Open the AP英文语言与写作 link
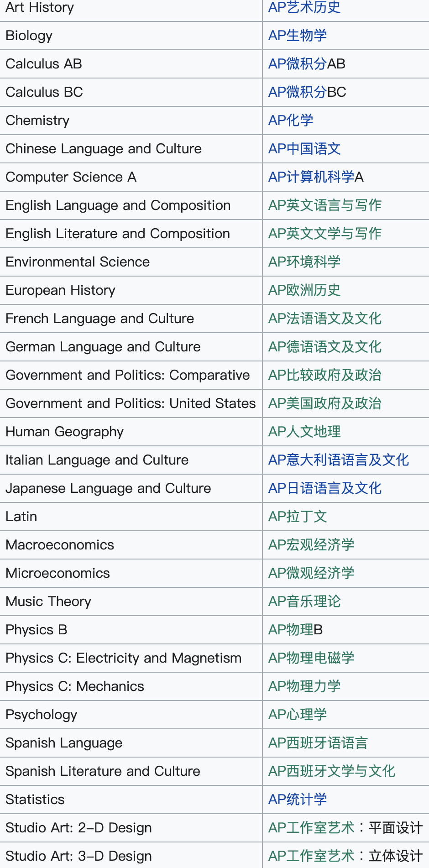This screenshot has width=429, height=868. [325, 205]
